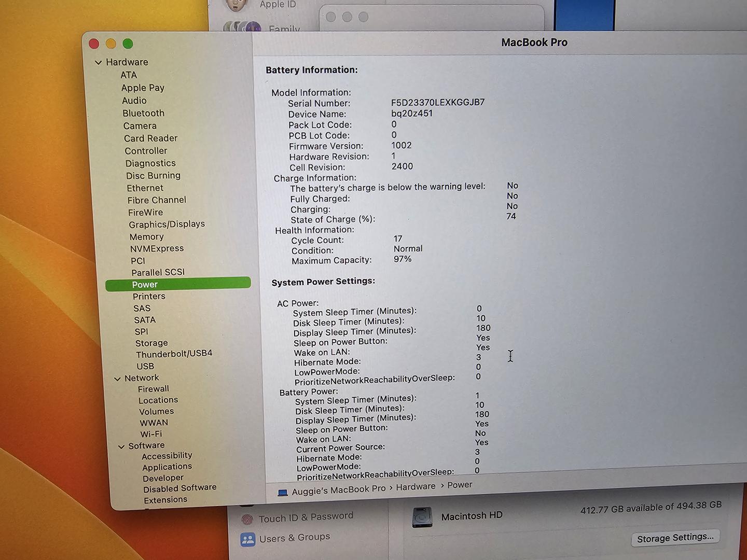
Task: Click the Storage Settings button
Action: coord(675,538)
